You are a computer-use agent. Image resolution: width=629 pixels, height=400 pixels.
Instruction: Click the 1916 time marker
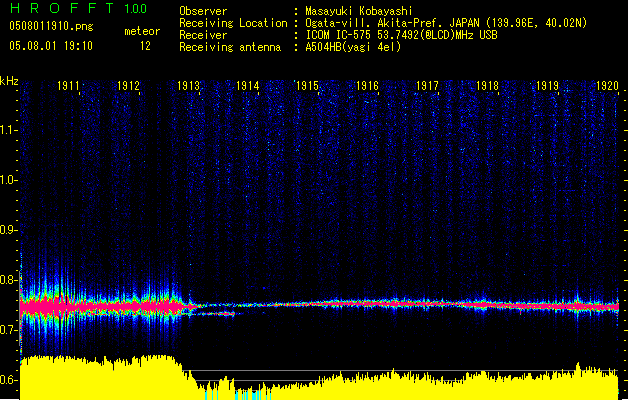pyautogui.click(x=367, y=86)
